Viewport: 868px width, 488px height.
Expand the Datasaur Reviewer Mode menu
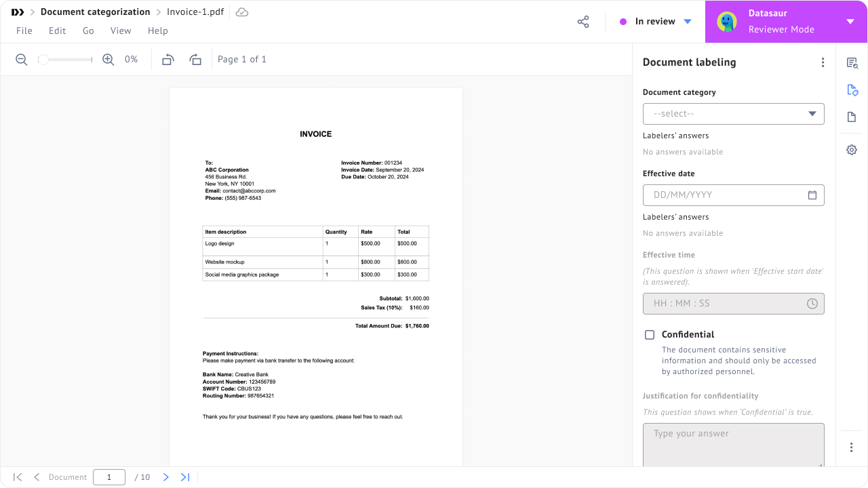coord(850,22)
